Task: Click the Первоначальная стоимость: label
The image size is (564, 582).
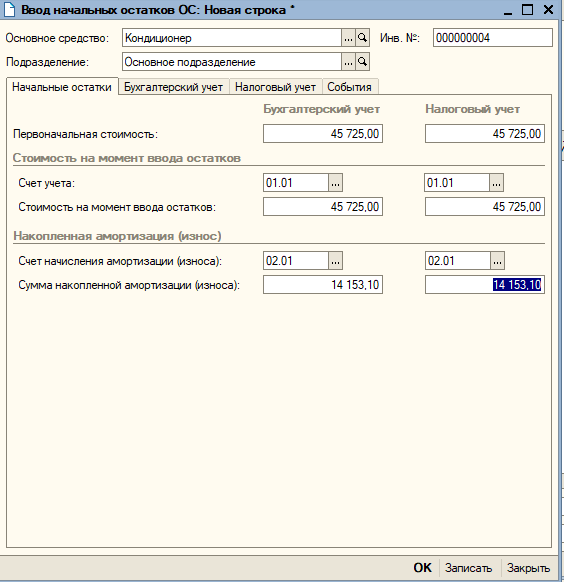Action: (x=85, y=134)
